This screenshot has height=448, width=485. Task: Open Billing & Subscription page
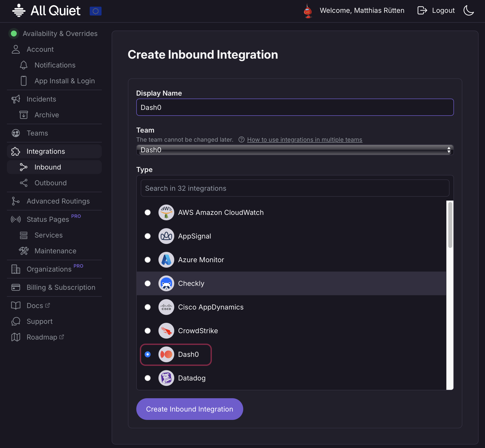coord(61,287)
